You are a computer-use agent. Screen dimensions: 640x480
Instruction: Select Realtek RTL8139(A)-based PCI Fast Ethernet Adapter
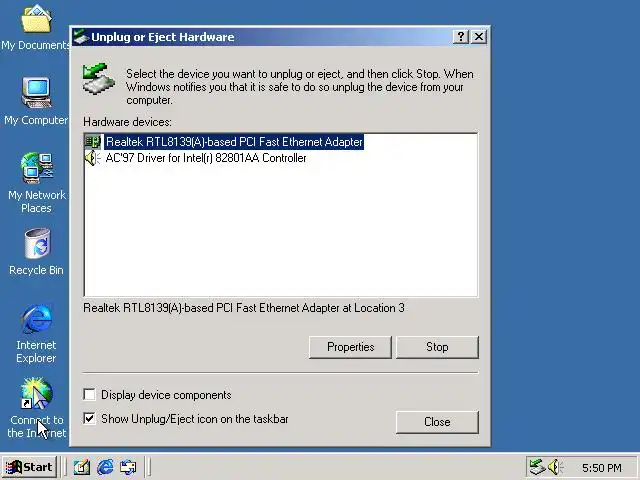pos(234,142)
